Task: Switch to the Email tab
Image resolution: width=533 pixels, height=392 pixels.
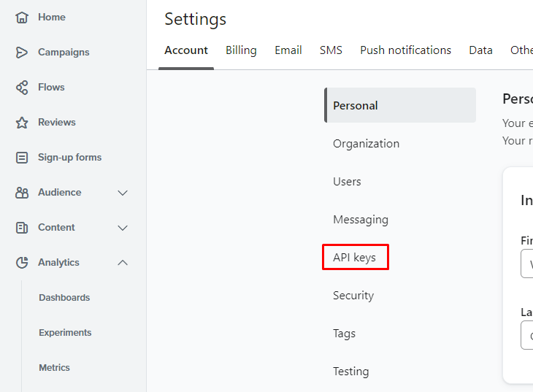Action: 288,50
